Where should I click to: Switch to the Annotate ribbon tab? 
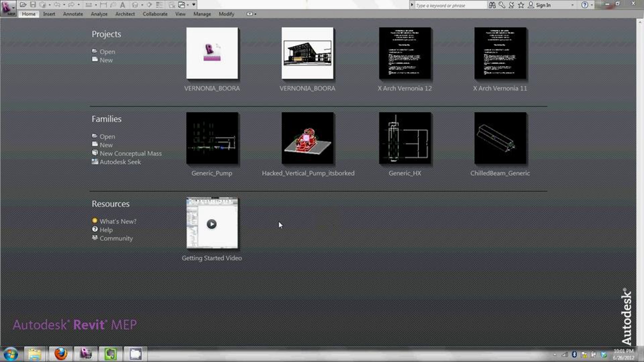tap(73, 14)
